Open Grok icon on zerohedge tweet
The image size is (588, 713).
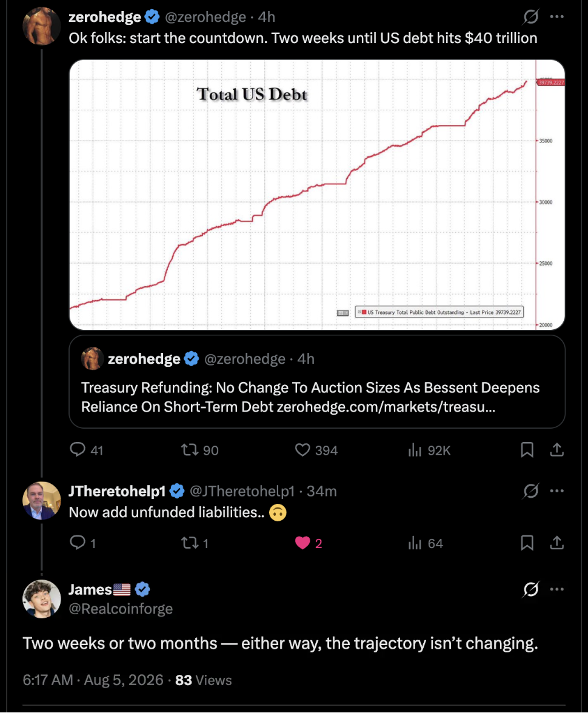530,17
